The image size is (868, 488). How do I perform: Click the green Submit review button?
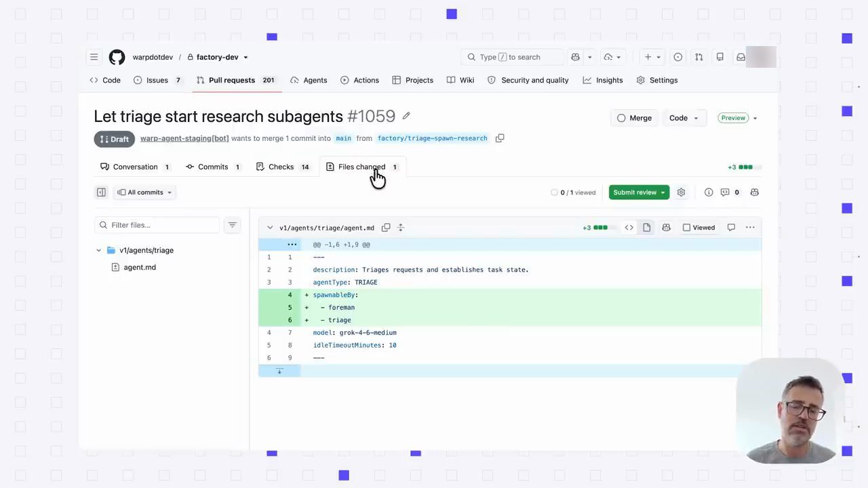(639, 192)
